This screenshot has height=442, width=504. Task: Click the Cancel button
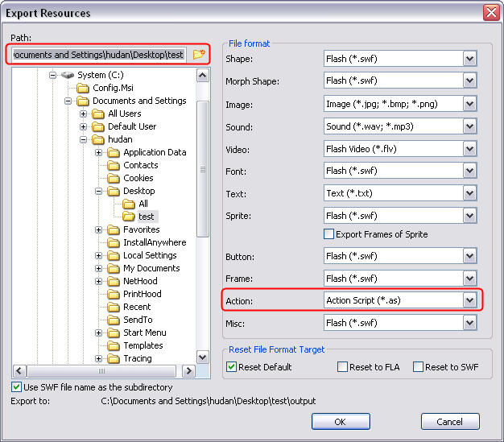pos(450,421)
